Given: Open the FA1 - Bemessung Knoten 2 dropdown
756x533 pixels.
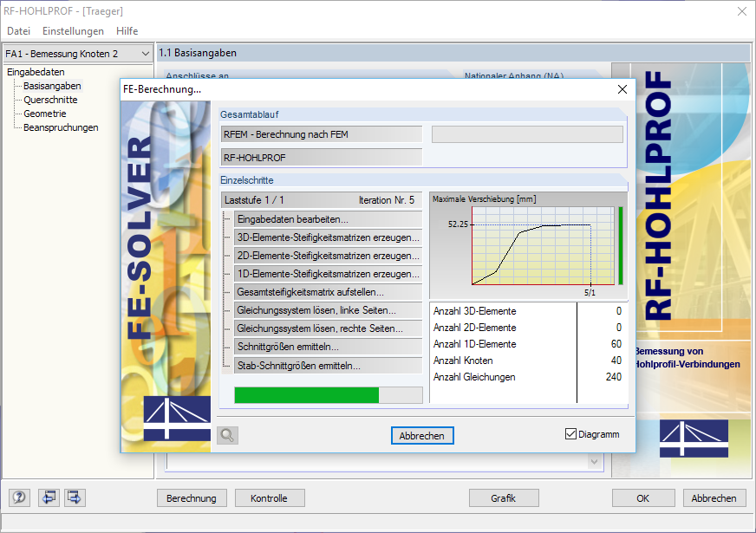Looking at the screenshot, I should point(78,54).
